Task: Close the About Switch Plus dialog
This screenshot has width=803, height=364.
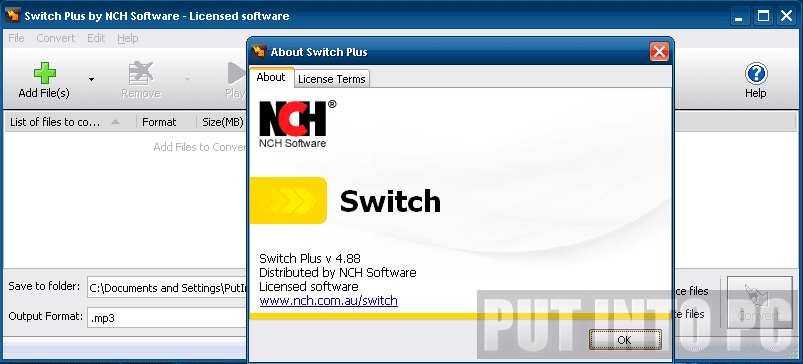Action: pyautogui.click(x=659, y=52)
